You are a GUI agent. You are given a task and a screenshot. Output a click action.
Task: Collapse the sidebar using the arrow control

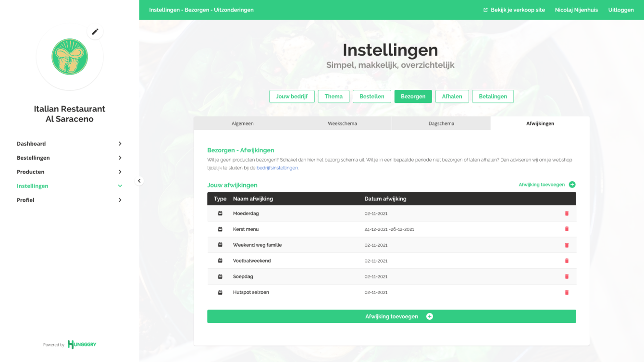139,180
